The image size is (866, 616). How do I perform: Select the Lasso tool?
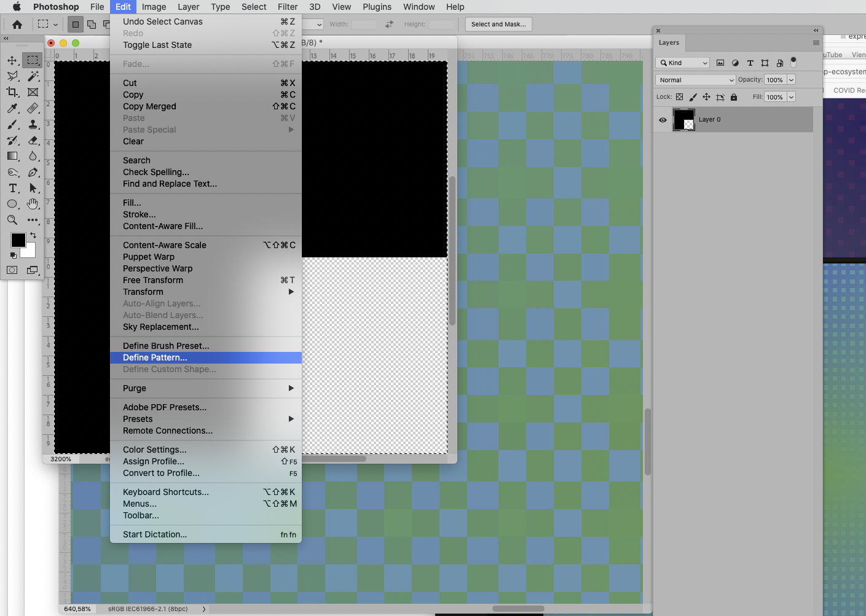(x=12, y=76)
